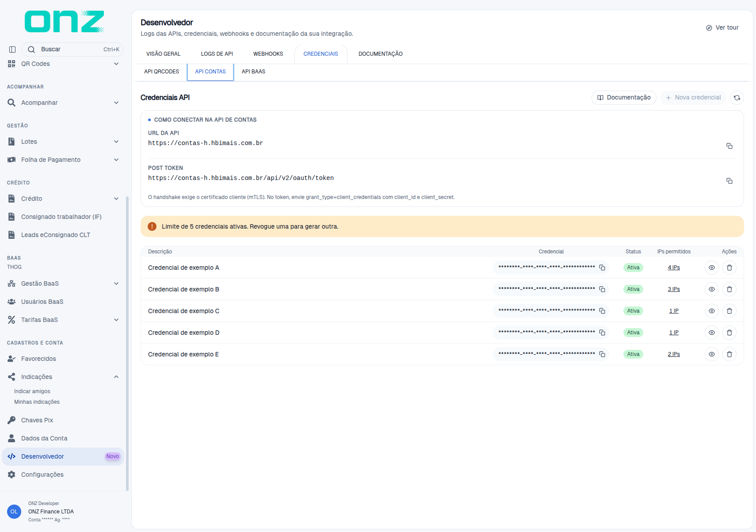756x532 pixels.
Task: Open Usuários BaaS section
Action: pyautogui.click(x=63, y=302)
